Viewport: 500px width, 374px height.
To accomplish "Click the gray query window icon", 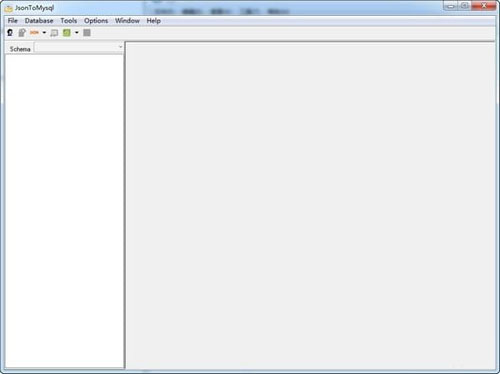I will coord(54,33).
